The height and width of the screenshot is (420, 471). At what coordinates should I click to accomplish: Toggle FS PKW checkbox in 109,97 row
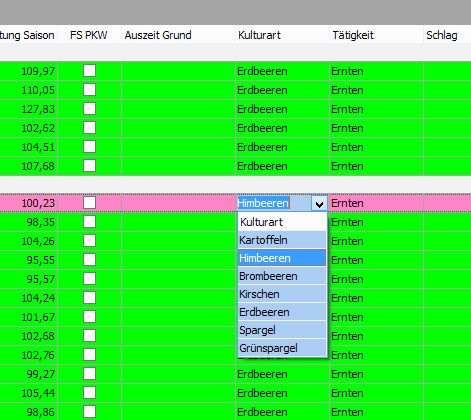(x=89, y=71)
